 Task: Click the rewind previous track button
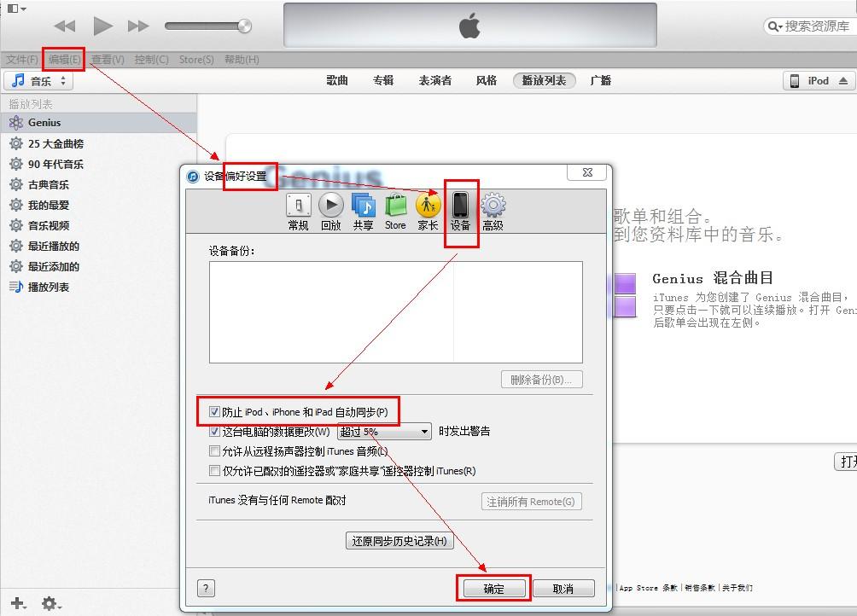(65, 26)
